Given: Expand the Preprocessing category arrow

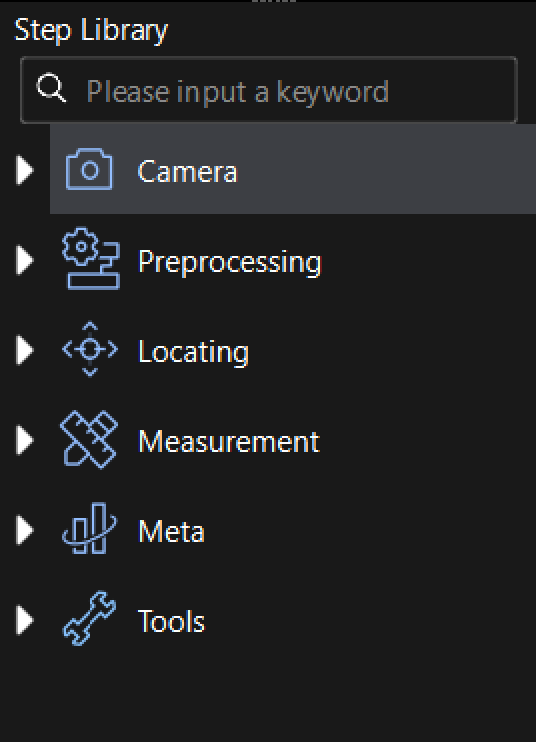Looking at the screenshot, I should click(25, 260).
